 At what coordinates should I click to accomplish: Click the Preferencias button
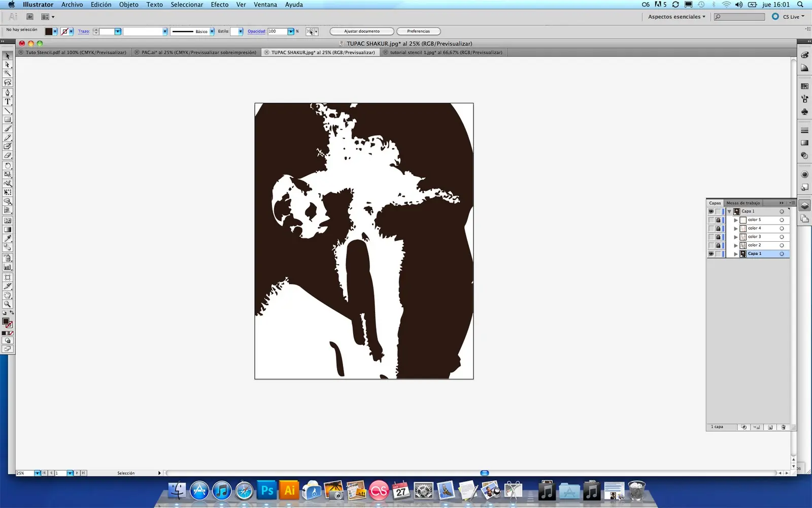click(418, 31)
